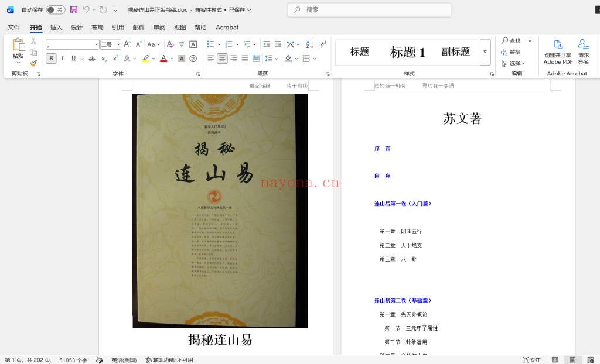Viewport: 600px width, 364px height.
Task: Click the Redo icon
Action: click(103, 10)
